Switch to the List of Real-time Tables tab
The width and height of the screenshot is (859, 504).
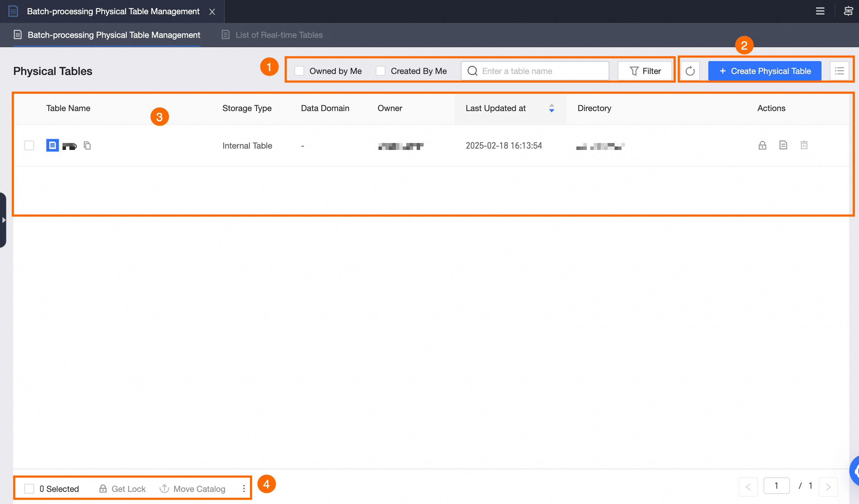point(279,35)
